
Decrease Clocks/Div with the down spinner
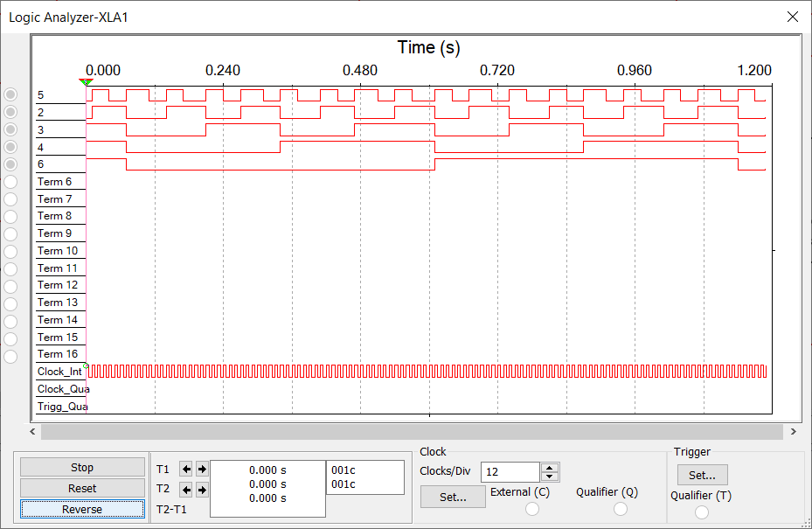(550, 477)
